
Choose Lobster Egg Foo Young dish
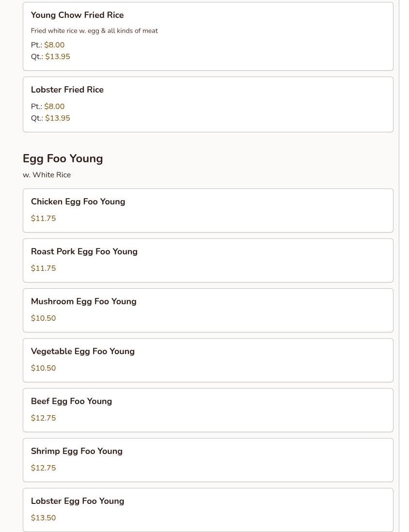pyautogui.click(x=77, y=501)
